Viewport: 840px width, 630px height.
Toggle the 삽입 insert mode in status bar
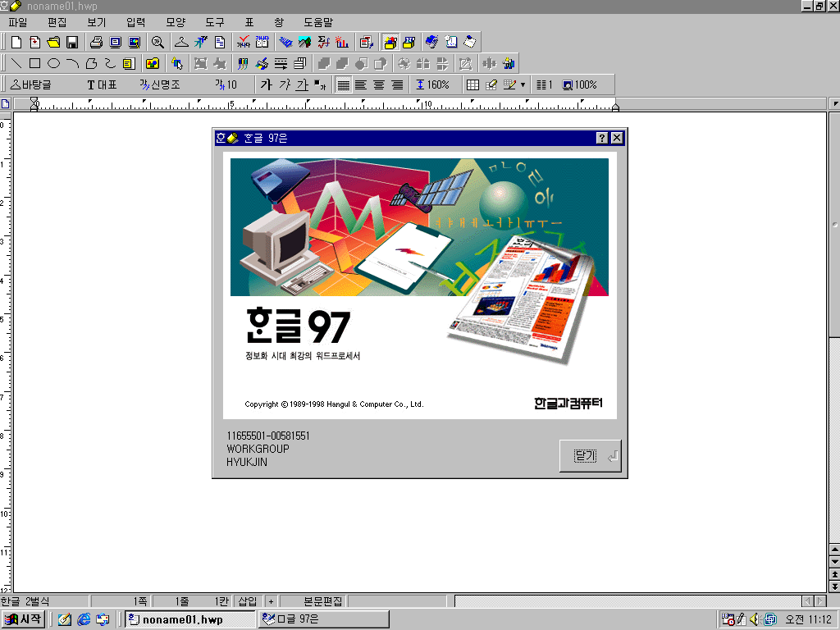pyautogui.click(x=248, y=601)
